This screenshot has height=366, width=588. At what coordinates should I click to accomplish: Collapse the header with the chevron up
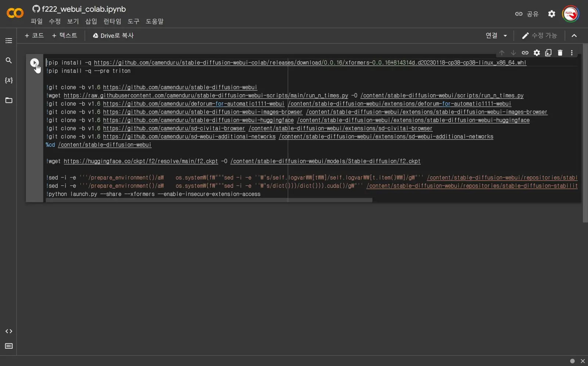[574, 36]
